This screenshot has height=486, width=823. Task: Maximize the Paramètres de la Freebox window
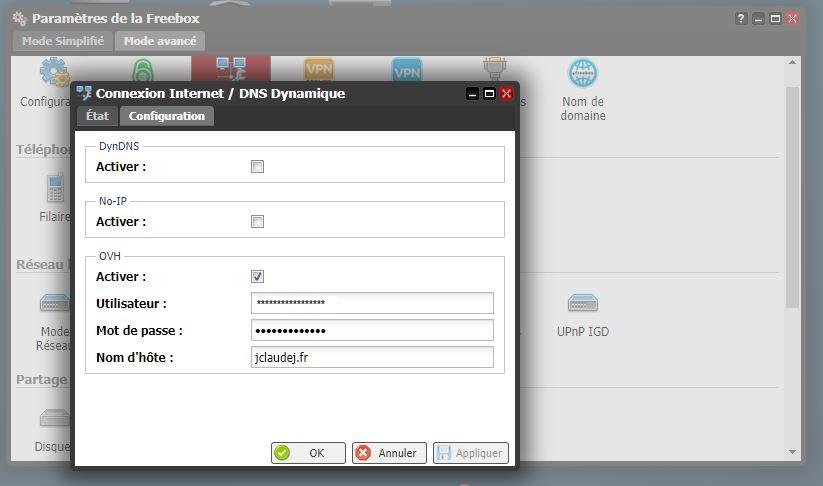[775, 18]
